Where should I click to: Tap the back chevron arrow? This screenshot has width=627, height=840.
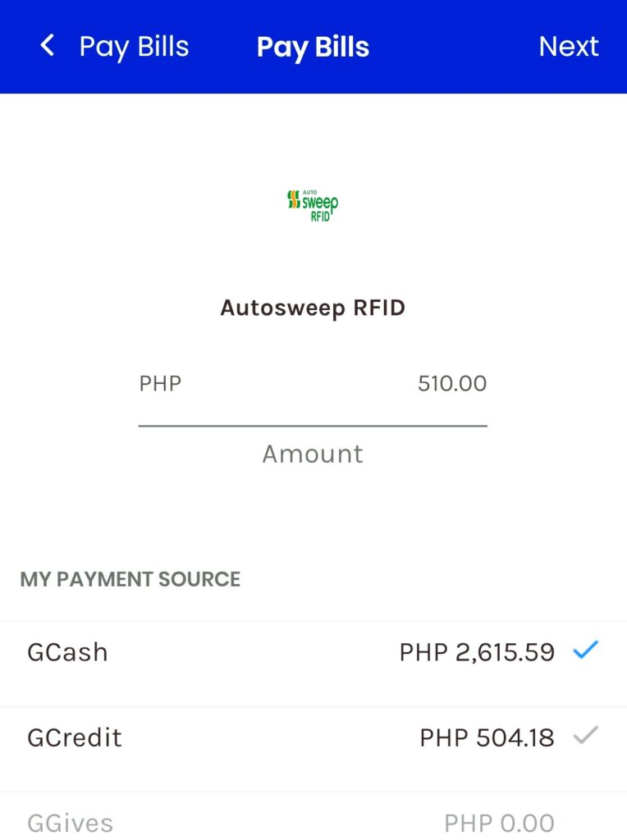(48, 46)
